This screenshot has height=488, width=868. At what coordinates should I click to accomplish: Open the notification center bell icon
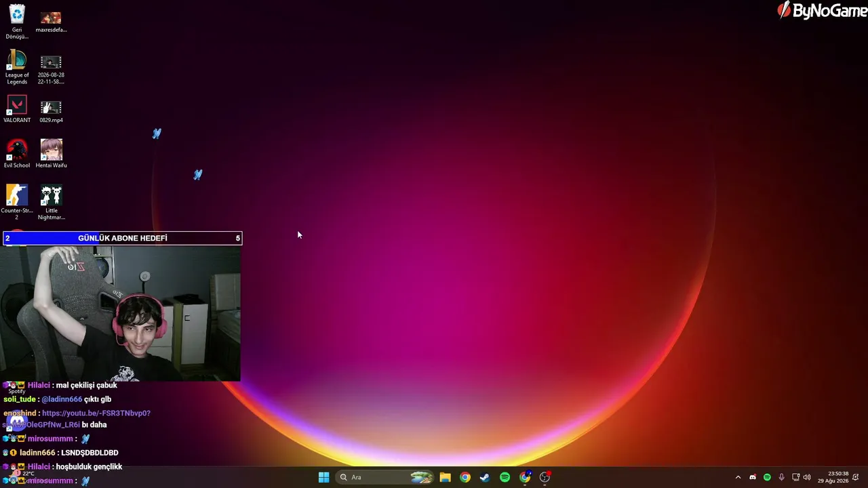pyautogui.click(x=856, y=477)
